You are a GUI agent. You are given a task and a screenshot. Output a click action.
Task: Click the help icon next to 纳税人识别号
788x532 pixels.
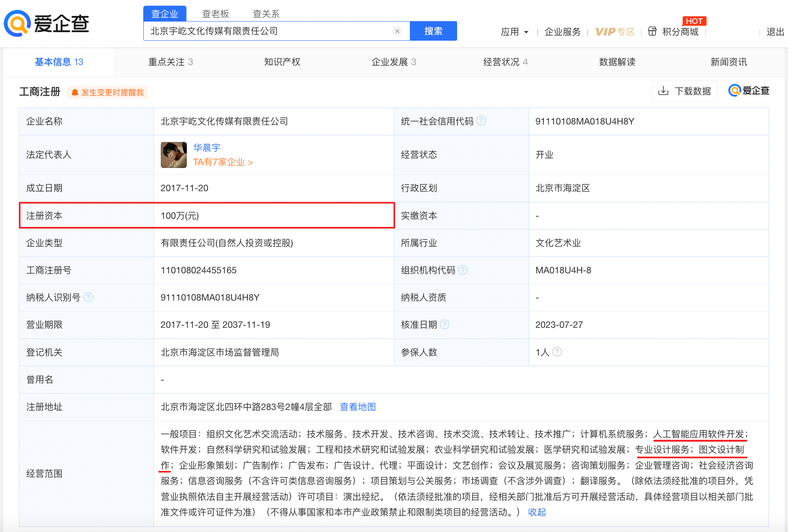(x=88, y=297)
